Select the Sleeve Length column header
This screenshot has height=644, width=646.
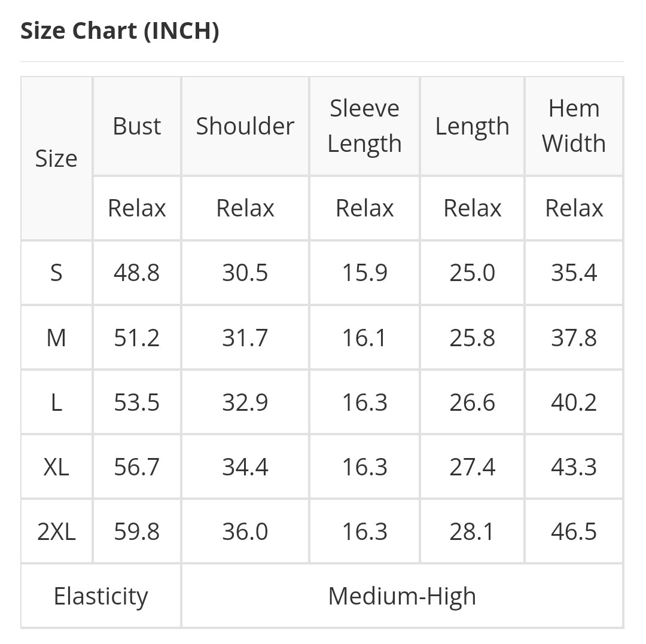(364, 126)
